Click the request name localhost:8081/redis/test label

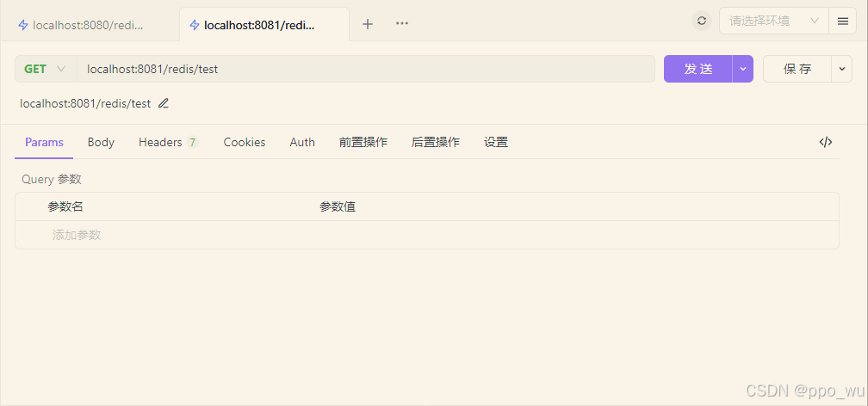(85, 103)
